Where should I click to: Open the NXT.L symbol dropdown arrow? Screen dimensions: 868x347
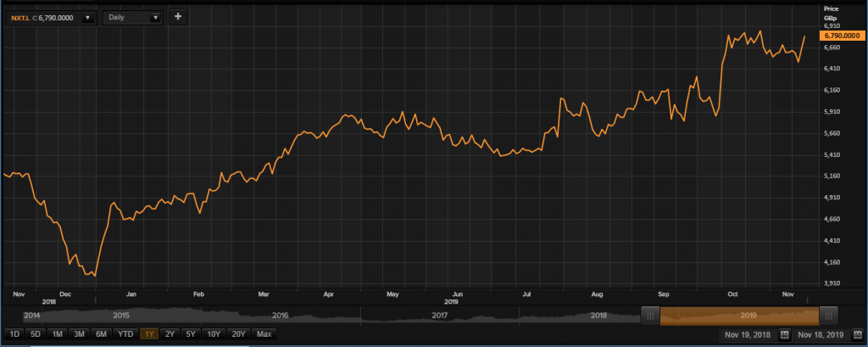point(87,18)
